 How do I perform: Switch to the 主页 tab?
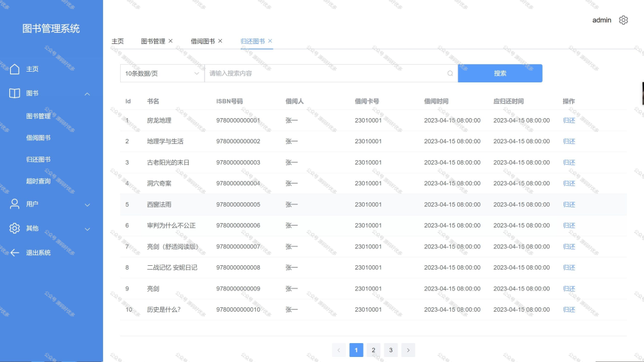[x=118, y=41]
